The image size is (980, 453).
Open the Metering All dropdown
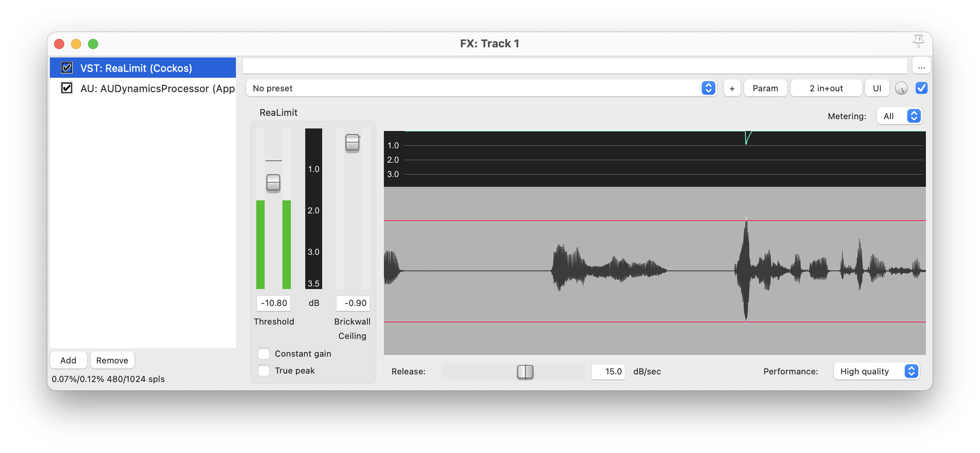click(x=899, y=116)
